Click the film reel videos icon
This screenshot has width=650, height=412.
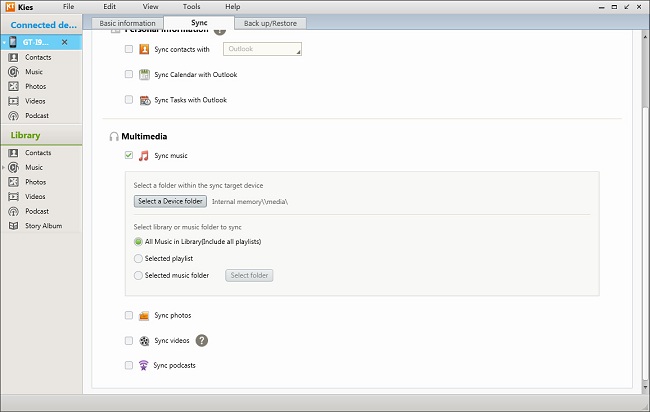point(144,341)
